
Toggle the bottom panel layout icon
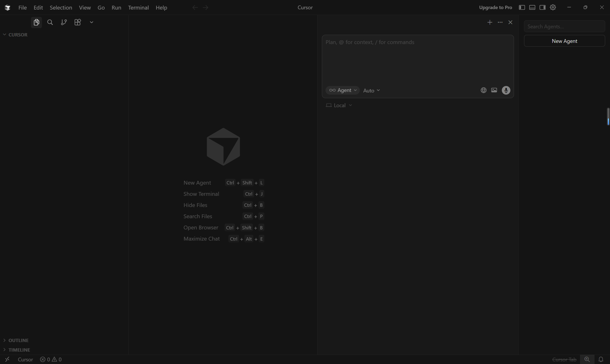point(532,7)
